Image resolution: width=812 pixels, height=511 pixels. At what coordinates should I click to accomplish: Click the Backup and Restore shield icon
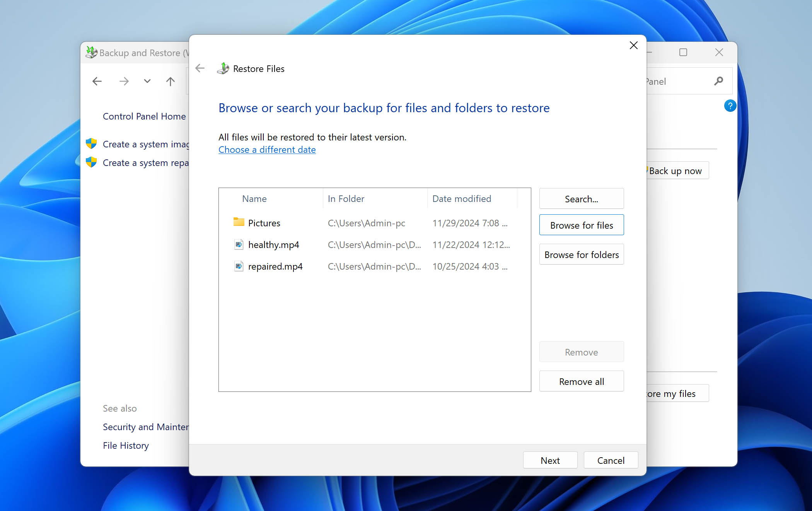94,52
